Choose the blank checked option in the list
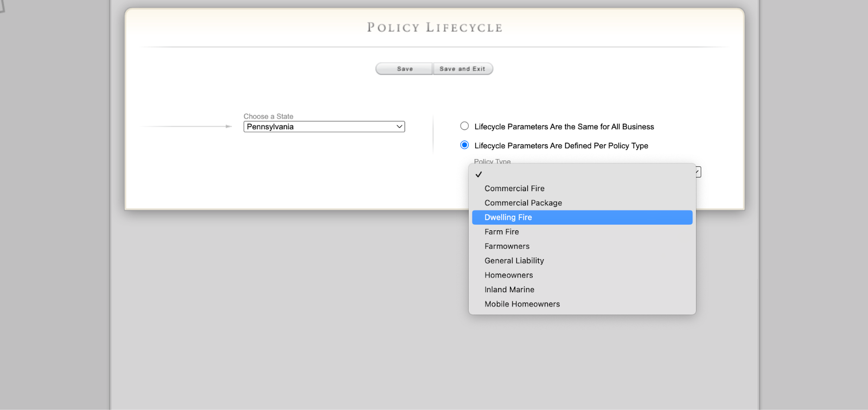This screenshot has height=410, width=868. 582,174
